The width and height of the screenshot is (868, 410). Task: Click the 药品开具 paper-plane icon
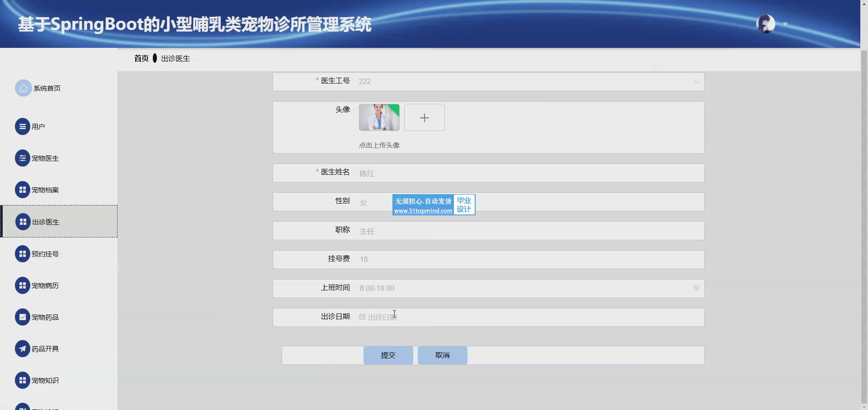23,349
